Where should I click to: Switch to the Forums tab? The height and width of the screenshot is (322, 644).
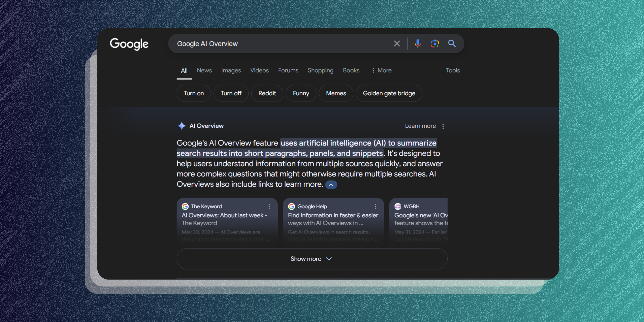(288, 70)
